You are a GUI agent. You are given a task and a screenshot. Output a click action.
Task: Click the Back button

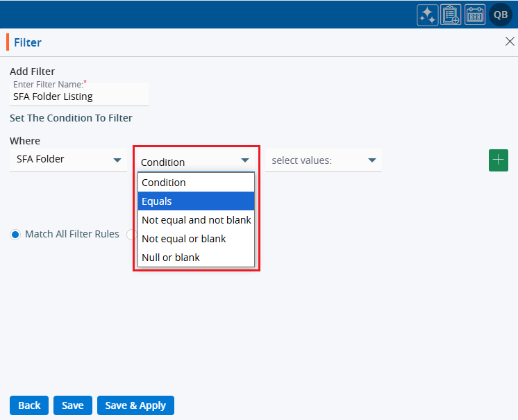(x=29, y=405)
